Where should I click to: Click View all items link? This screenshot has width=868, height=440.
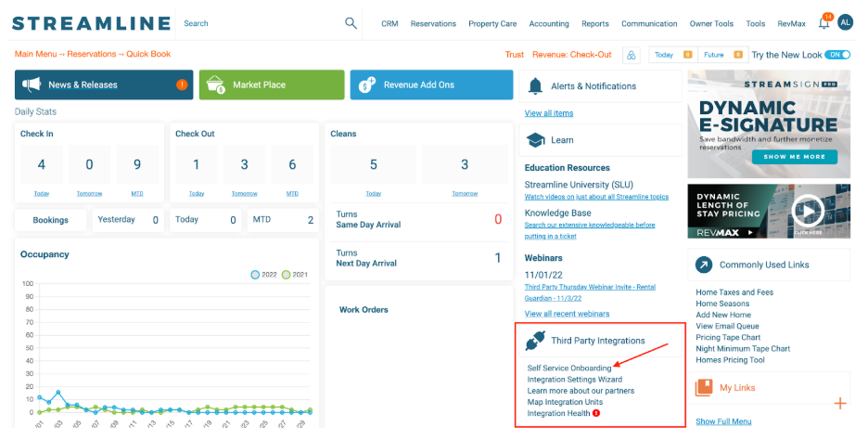(x=549, y=113)
